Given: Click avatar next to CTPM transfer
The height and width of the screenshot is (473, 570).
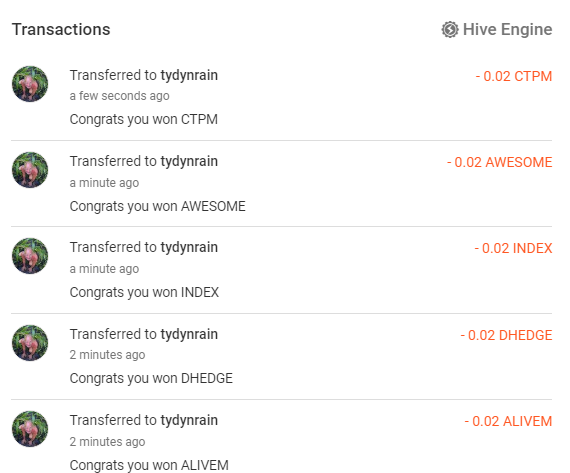Looking at the screenshot, I should pyautogui.click(x=30, y=84).
